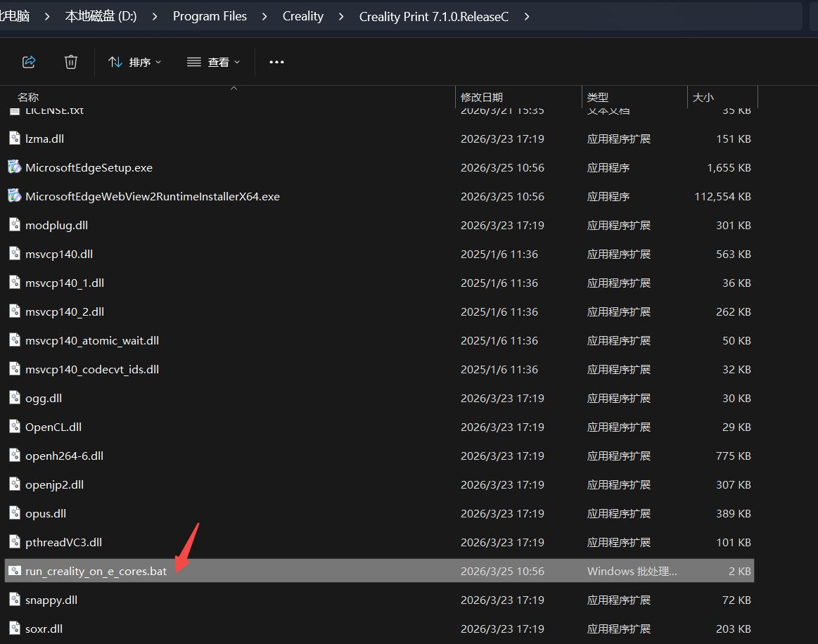Select the file name msvcp140_1.dll
The image size is (818, 644).
(65, 283)
